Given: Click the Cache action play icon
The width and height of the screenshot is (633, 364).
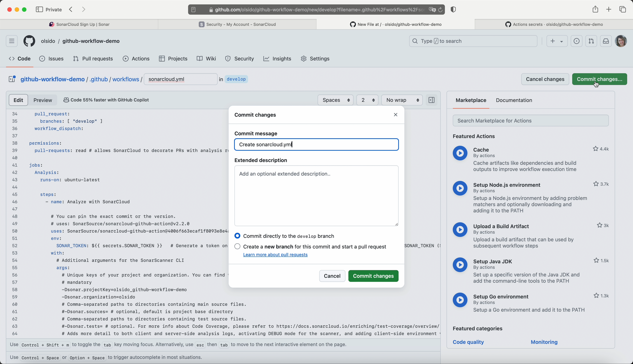Looking at the screenshot, I should click(x=460, y=153).
